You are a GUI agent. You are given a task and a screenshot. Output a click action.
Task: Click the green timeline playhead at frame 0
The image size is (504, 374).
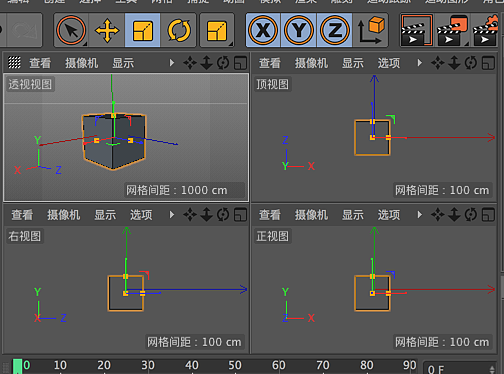(17, 366)
